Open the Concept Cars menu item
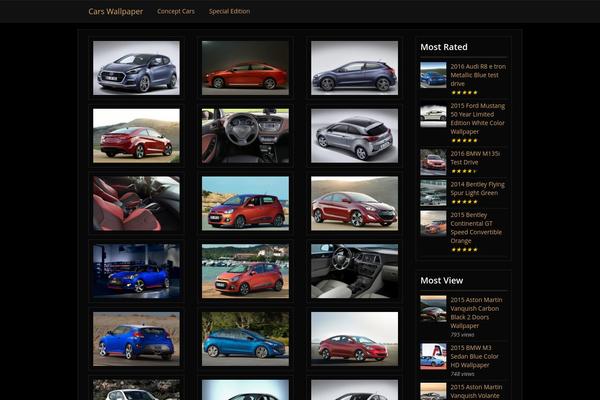This screenshot has height=400, width=600. pos(176,11)
